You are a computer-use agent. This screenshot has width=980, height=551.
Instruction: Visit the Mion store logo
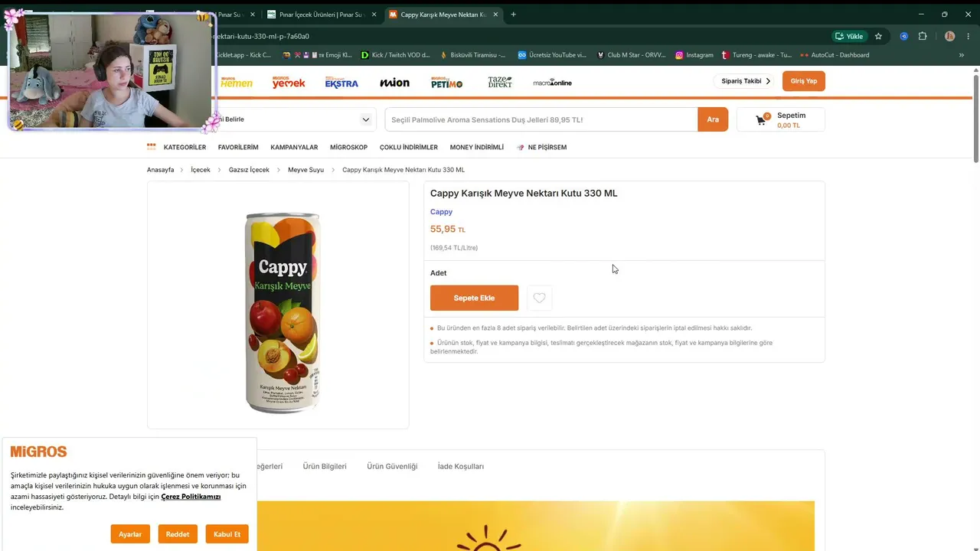394,83
